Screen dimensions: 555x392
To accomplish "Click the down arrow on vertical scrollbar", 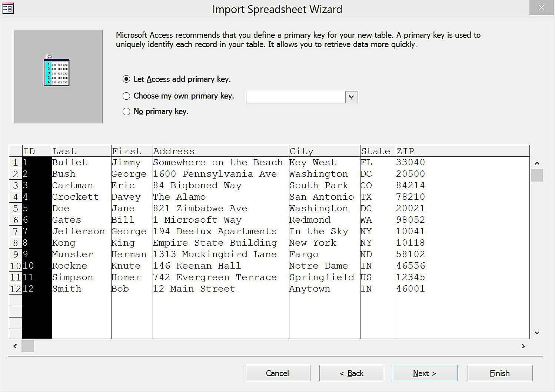I will [537, 332].
